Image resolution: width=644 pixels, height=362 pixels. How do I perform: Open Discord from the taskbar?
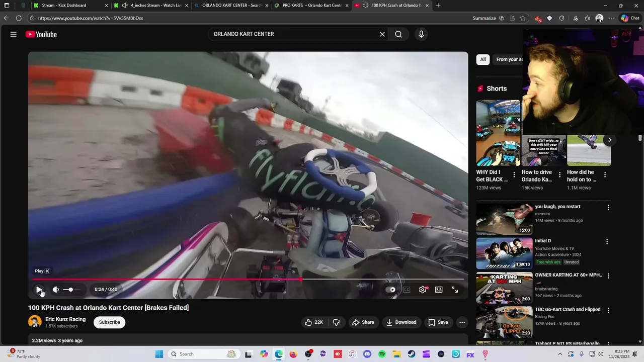click(x=367, y=354)
